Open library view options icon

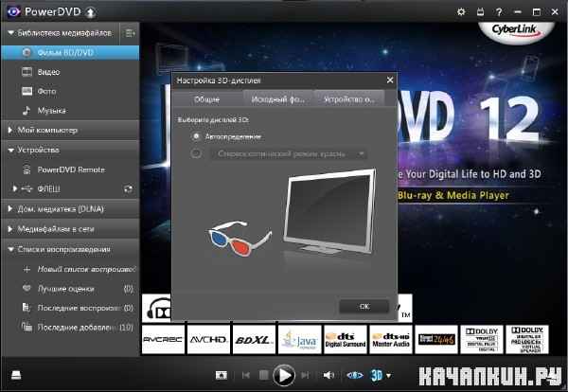130,33
